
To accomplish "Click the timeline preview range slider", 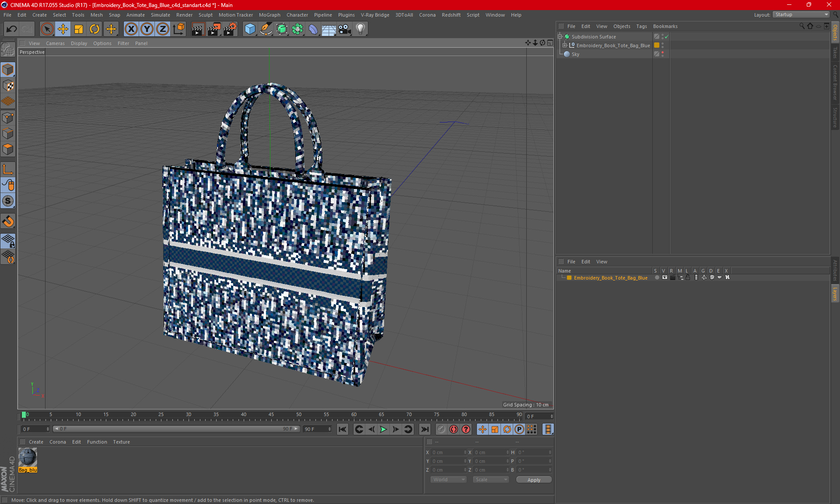I will (176, 429).
